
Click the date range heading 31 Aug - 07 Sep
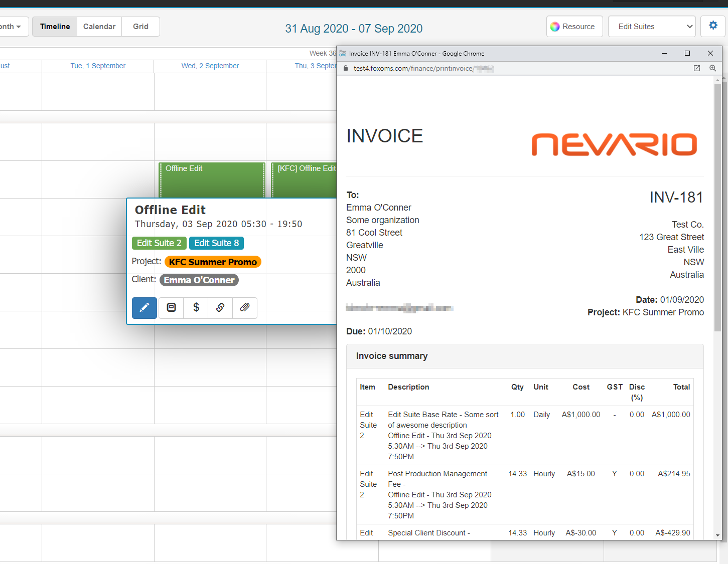point(354,29)
